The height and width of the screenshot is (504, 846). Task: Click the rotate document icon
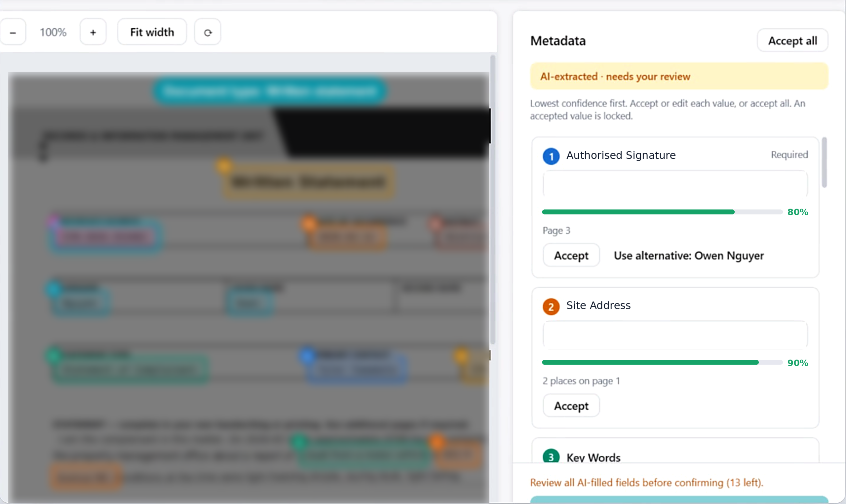[x=208, y=32]
